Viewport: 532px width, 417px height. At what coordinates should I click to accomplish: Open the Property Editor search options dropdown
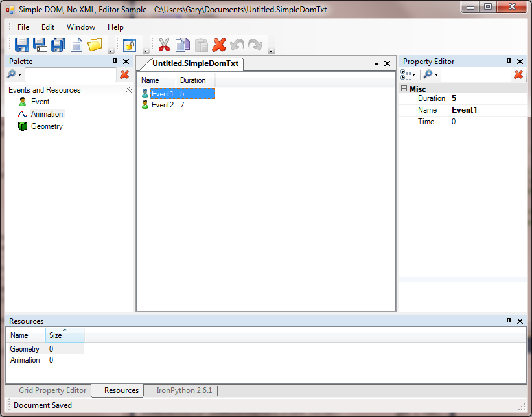coord(431,74)
